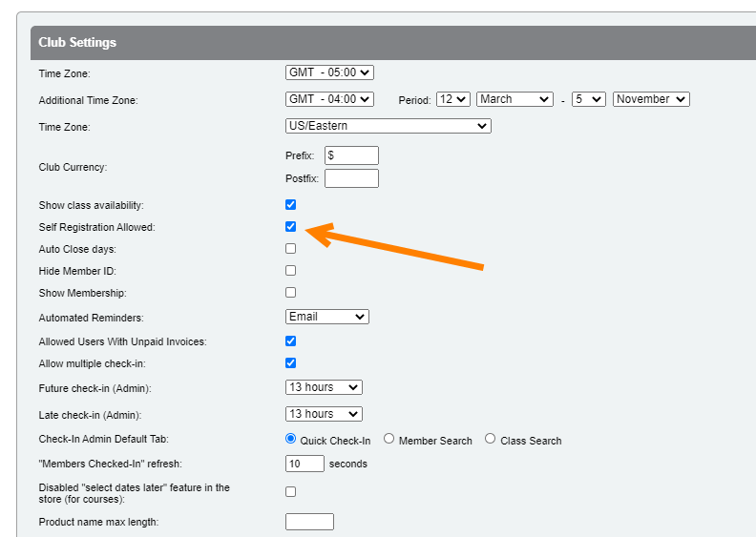
Task: Select the Class Search radio button
Action: (x=491, y=440)
